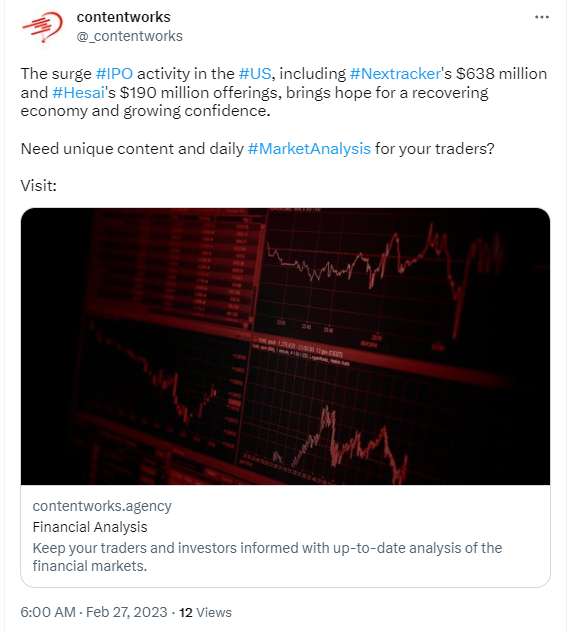This screenshot has width=580, height=632.
Task: Open the red trading chart preview image
Action: [285, 346]
